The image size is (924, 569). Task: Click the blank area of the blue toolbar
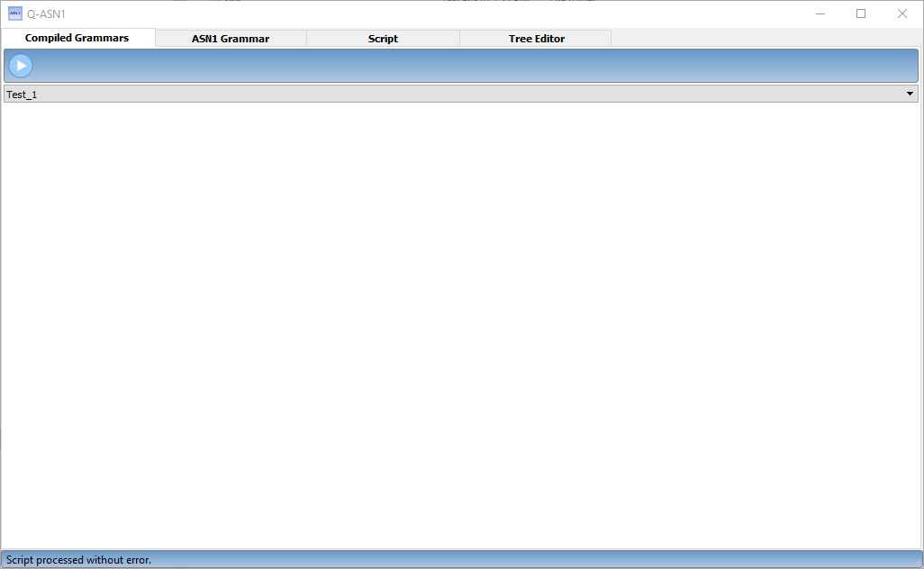click(468, 66)
